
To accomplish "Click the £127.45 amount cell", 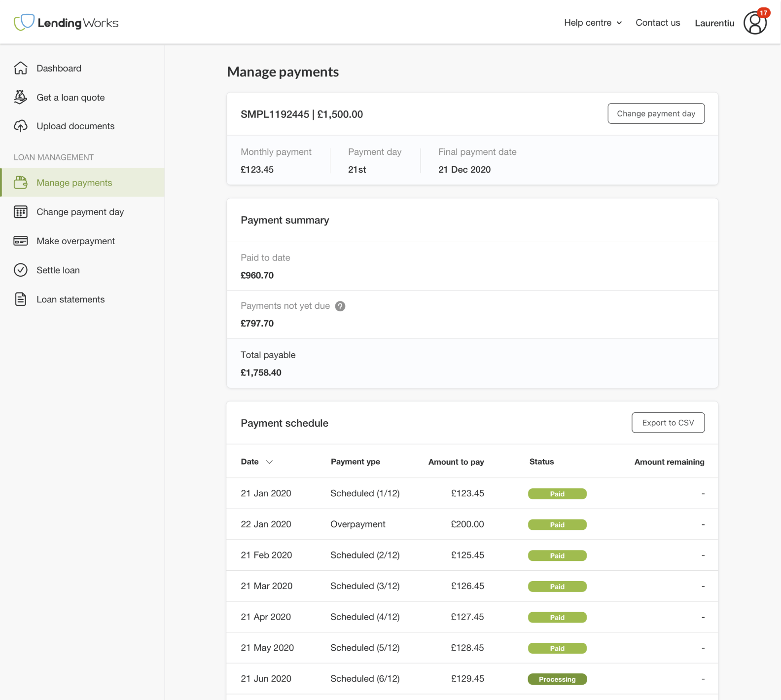I will pos(467,617).
